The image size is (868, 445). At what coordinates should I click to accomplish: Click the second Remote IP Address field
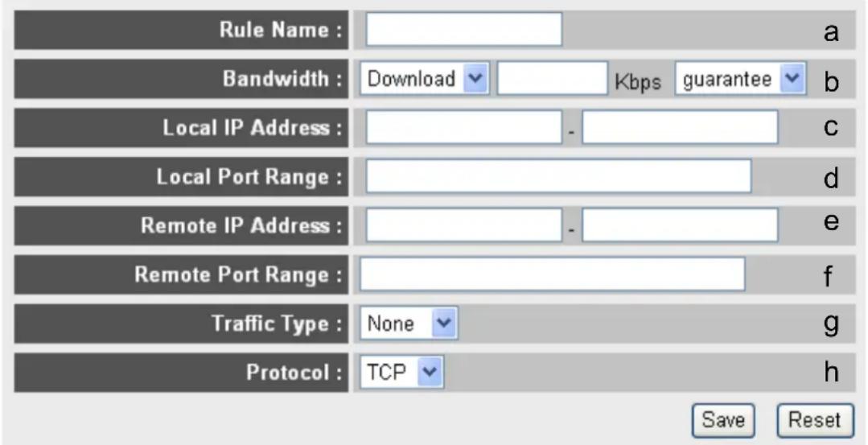[680, 225]
